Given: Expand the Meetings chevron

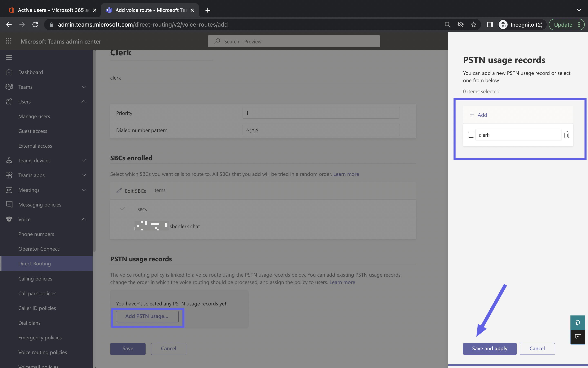Looking at the screenshot, I should [84, 190].
